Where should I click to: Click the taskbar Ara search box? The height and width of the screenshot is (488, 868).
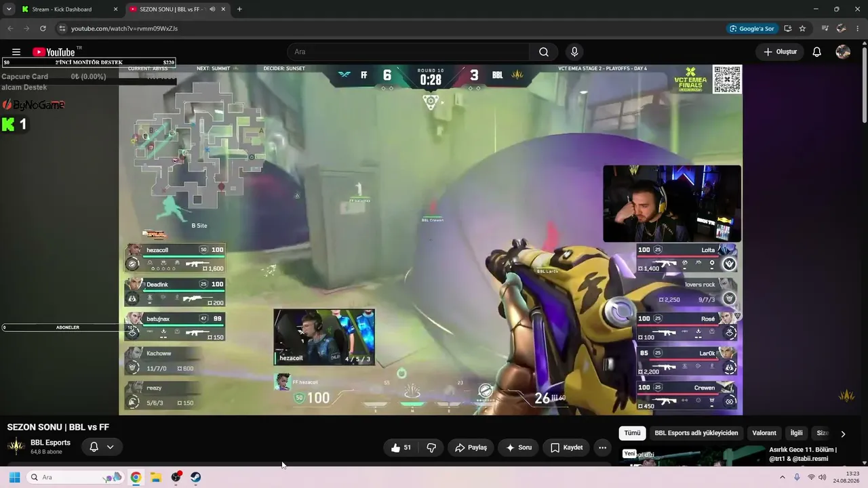pos(75,477)
